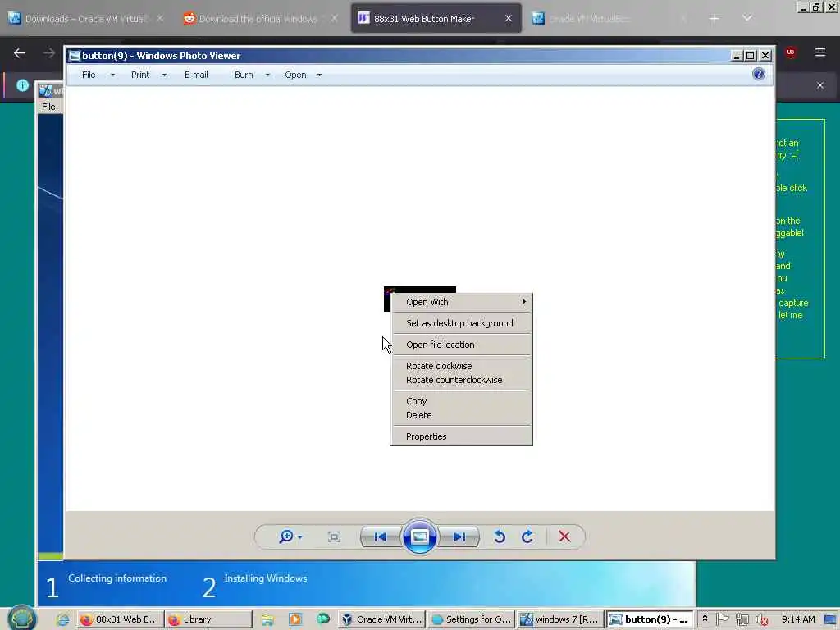Viewport: 840px width, 630px height.
Task: Click the network tray icon
Action: coord(742,620)
